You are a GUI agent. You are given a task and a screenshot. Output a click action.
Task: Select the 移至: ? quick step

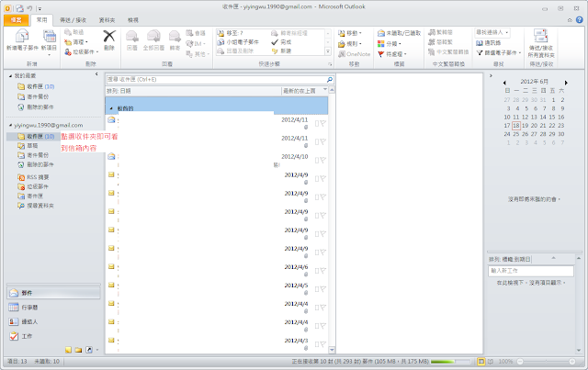click(231, 33)
